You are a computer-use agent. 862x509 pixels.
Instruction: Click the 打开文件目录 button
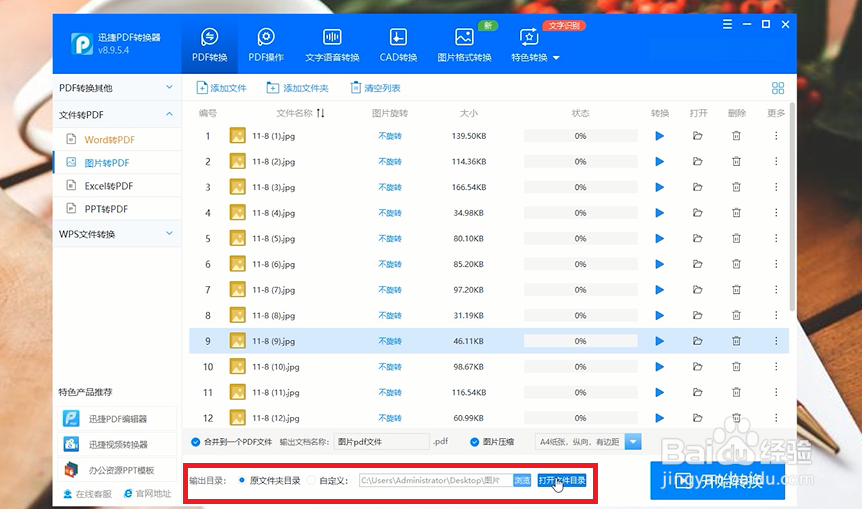[x=562, y=480]
